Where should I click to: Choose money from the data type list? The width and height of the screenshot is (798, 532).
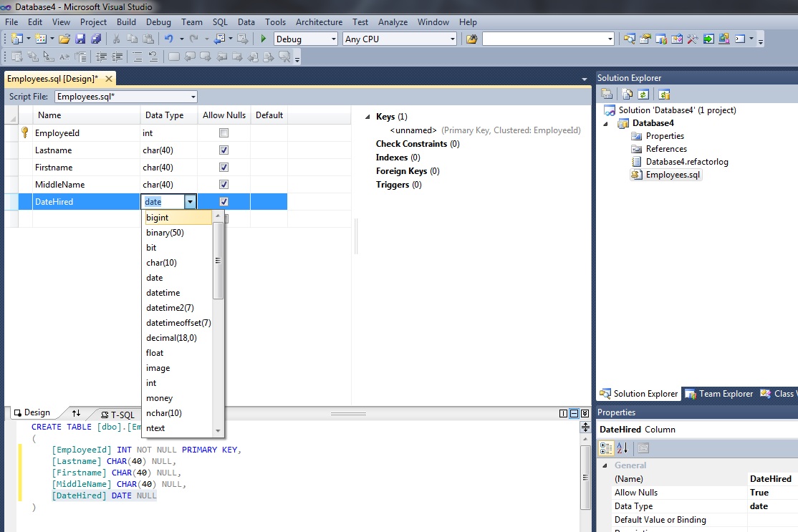click(159, 398)
